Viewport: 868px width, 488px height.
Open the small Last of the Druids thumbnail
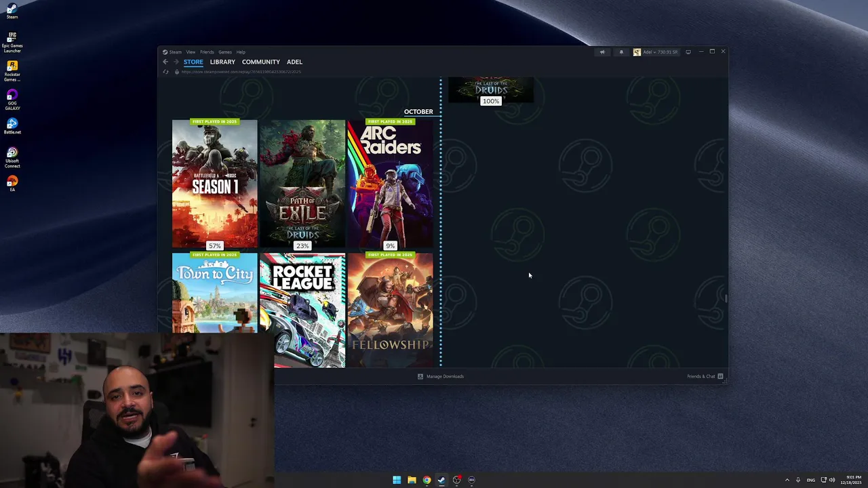tap(490, 89)
